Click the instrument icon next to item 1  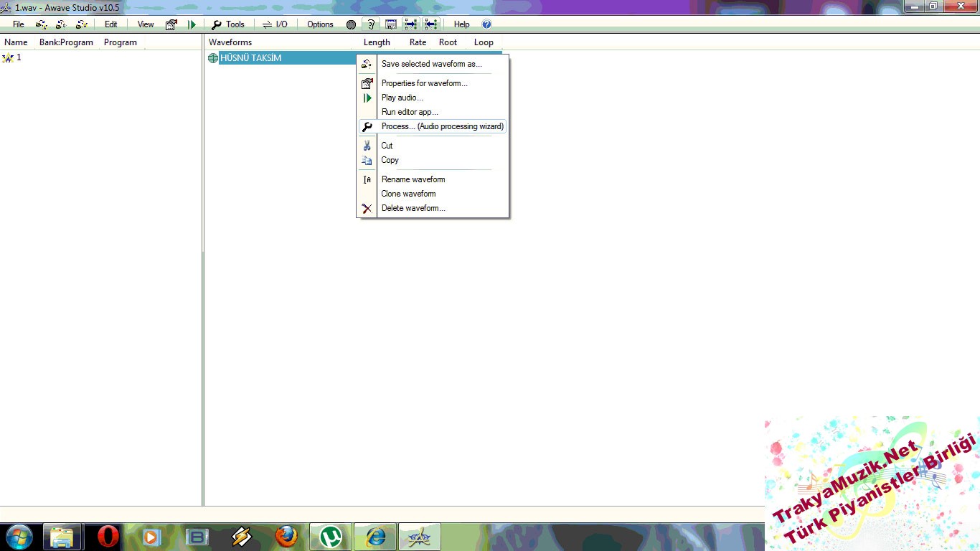tap(8, 58)
